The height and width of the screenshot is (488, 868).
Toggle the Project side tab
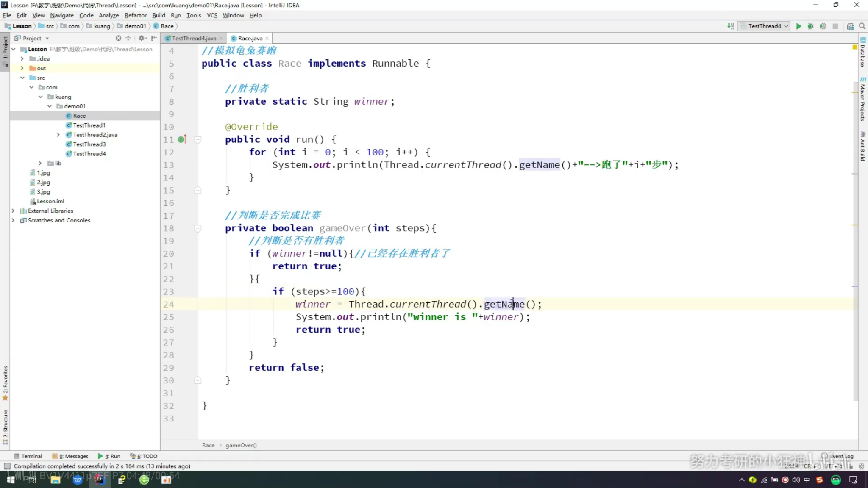(5, 51)
